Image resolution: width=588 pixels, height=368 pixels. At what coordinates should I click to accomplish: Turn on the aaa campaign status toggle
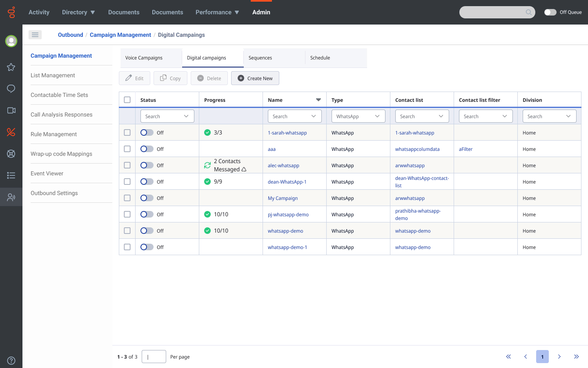(147, 149)
